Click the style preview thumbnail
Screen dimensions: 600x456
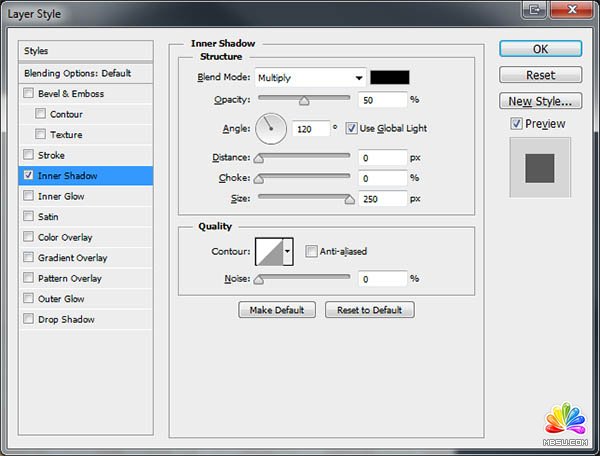click(539, 167)
